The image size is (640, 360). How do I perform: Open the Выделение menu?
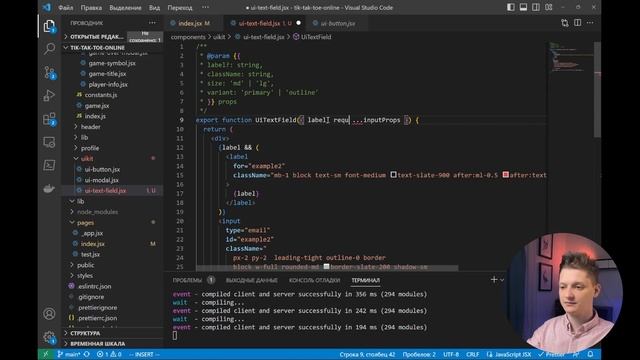[x=125, y=8]
